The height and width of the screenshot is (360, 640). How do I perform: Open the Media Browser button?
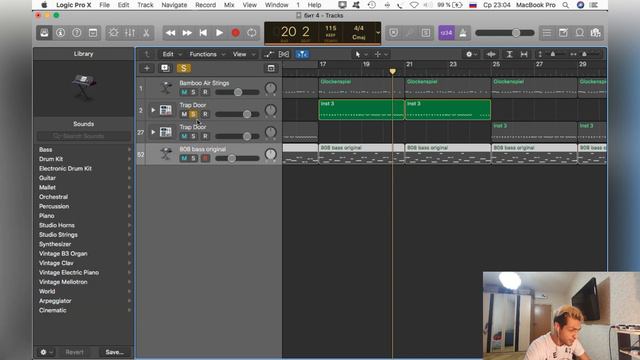[x=596, y=33]
